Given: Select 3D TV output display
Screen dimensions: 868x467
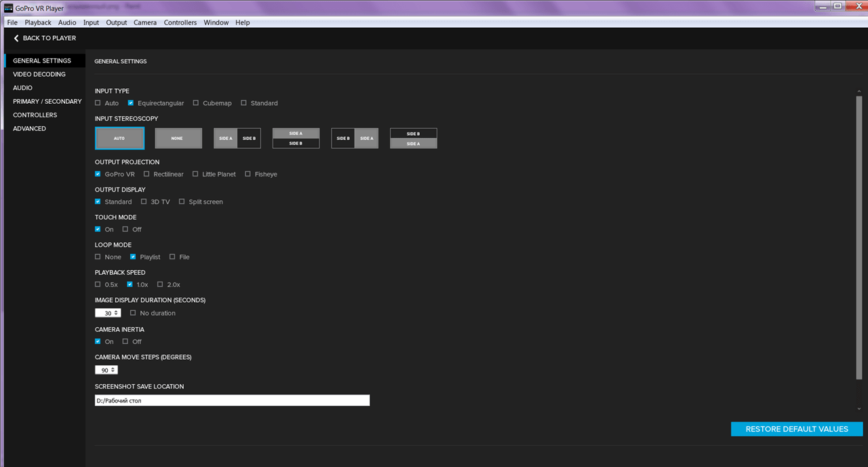Looking at the screenshot, I should (x=144, y=202).
